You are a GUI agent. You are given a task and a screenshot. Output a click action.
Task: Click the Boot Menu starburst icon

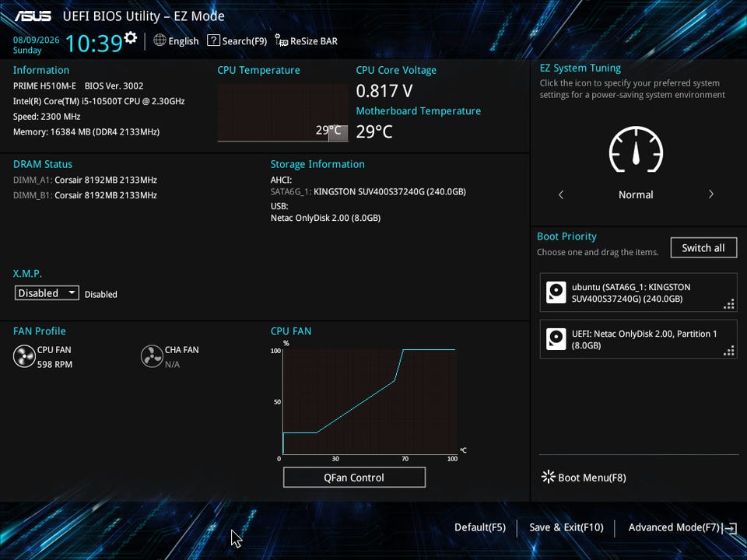click(x=549, y=477)
